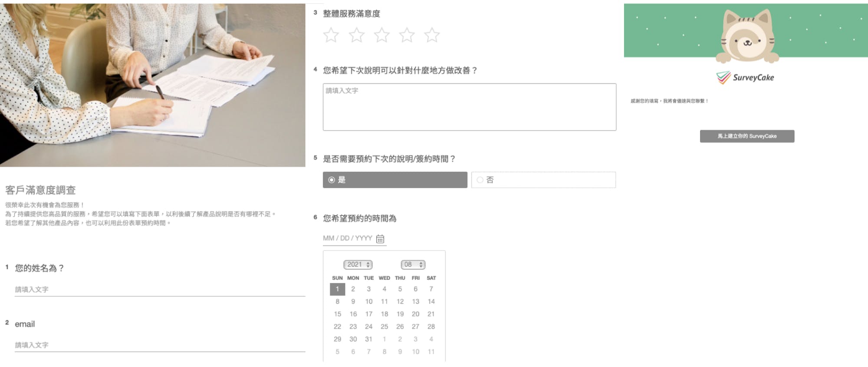Click the SurveyCake logo

tap(745, 78)
